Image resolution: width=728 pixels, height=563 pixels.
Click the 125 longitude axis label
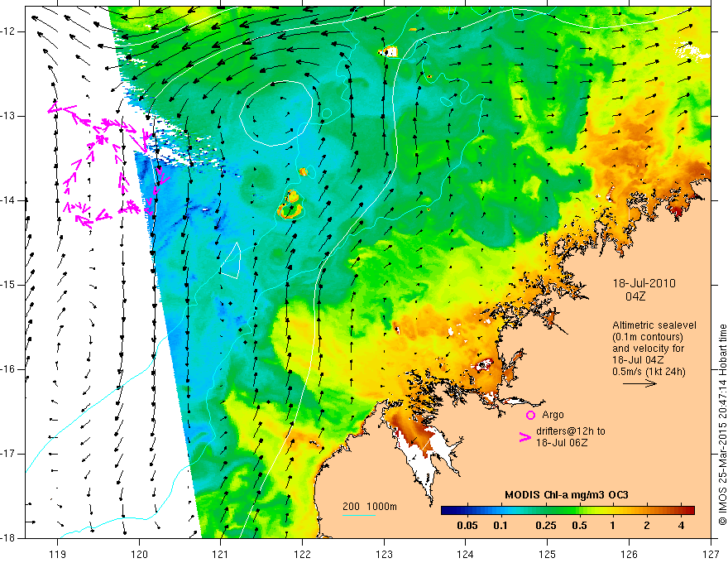pyautogui.click(x=548, y=554)
